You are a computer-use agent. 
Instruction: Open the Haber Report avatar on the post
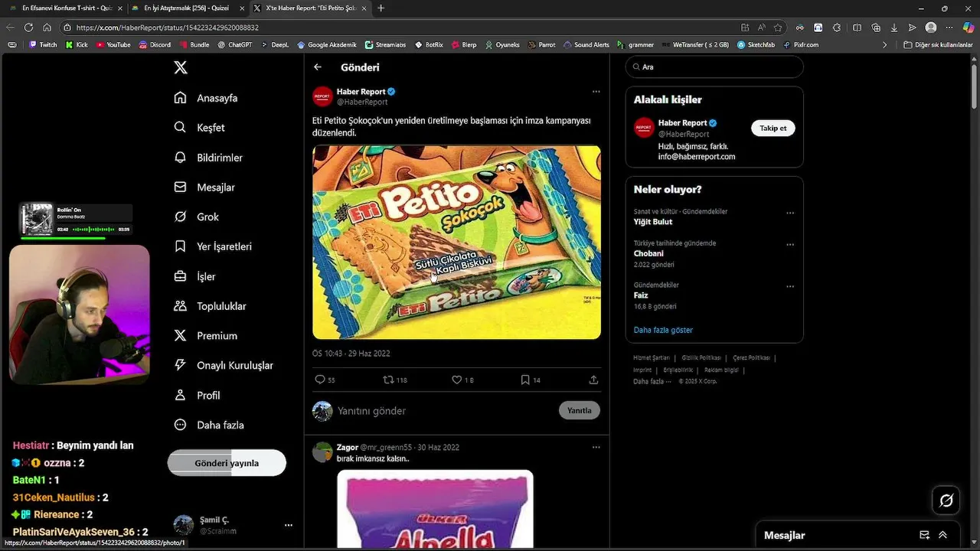click(x=322, y=96)
